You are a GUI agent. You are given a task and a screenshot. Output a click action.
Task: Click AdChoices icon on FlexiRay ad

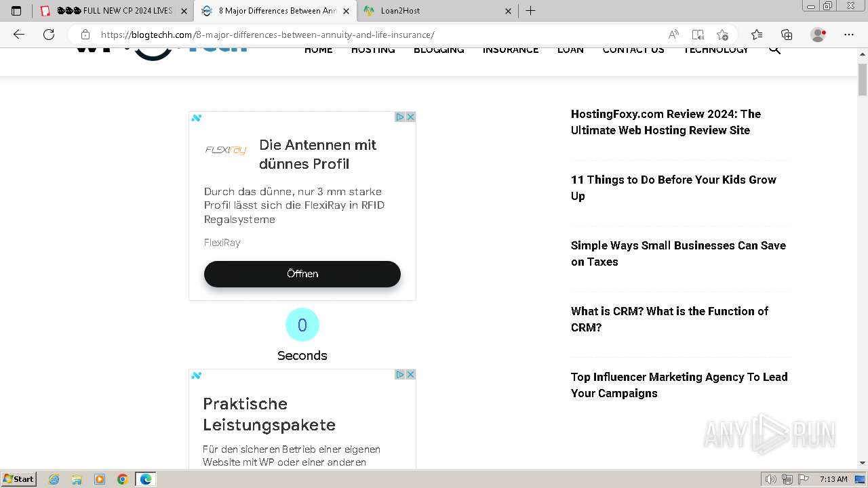coord(400,117)
